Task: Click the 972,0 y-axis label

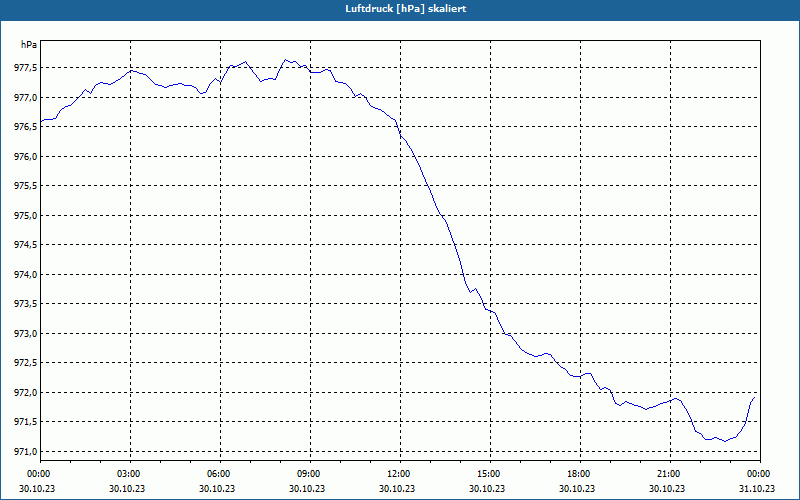Action: point(26,393)
